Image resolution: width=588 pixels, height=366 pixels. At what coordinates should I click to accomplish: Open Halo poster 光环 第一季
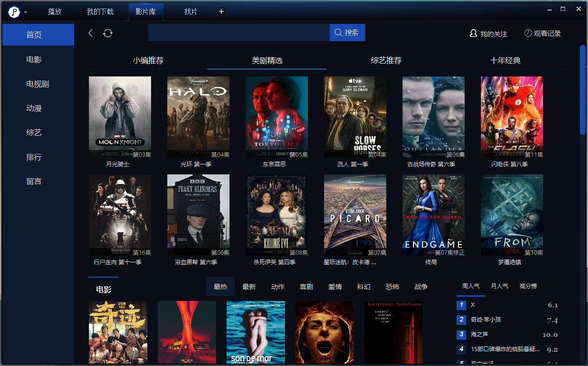(x=198, y=117)
